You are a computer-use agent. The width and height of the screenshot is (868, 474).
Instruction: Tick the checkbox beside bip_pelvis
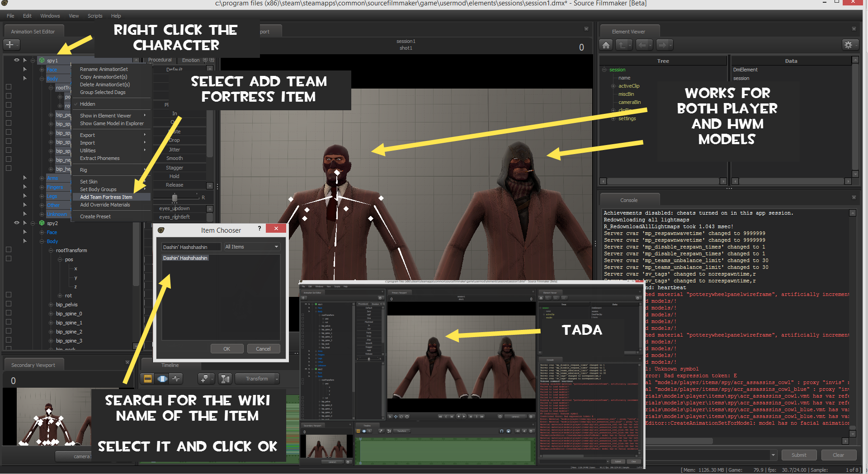8,304
